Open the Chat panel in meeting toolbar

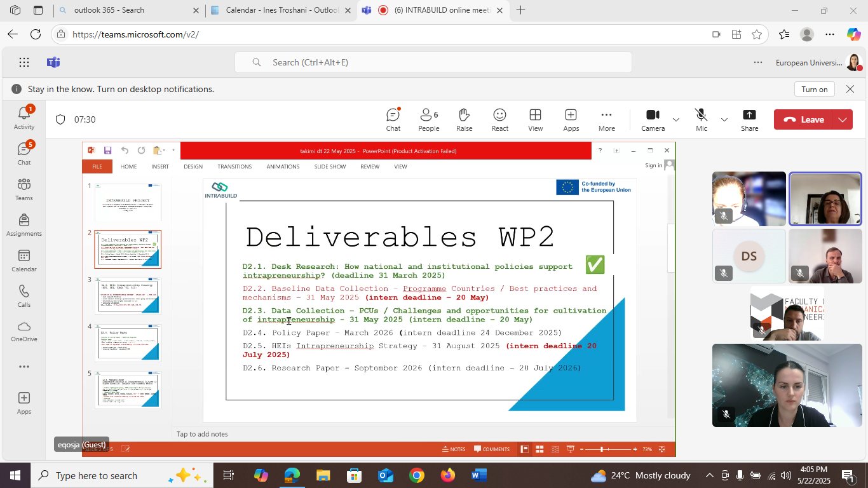click(x=393, y=119)
